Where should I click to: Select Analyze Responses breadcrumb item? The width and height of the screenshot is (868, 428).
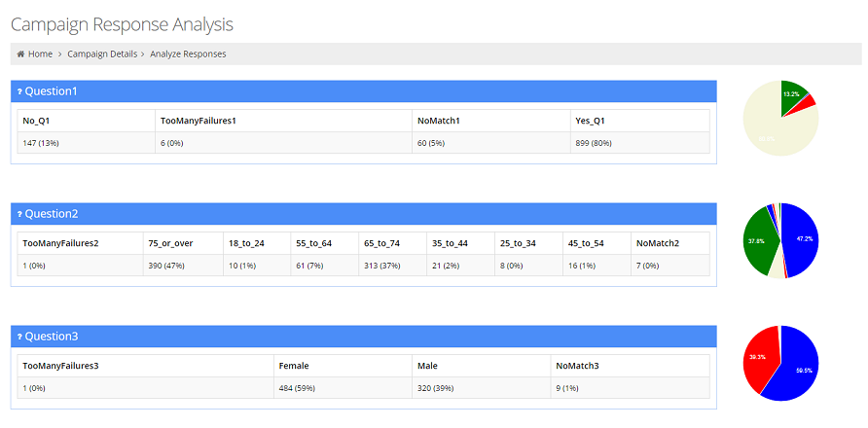click(x=188, y=54)
